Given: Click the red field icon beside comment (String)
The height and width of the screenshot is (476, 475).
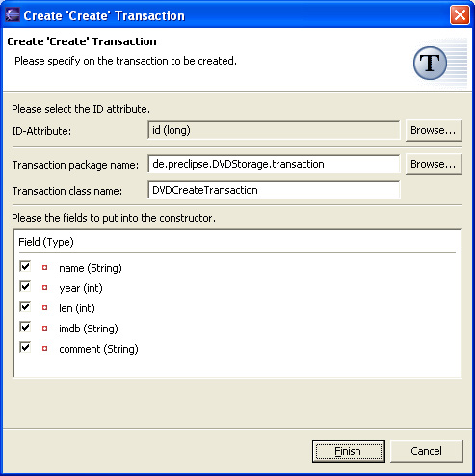Looking at the screenshot, I should pos(44,348).
